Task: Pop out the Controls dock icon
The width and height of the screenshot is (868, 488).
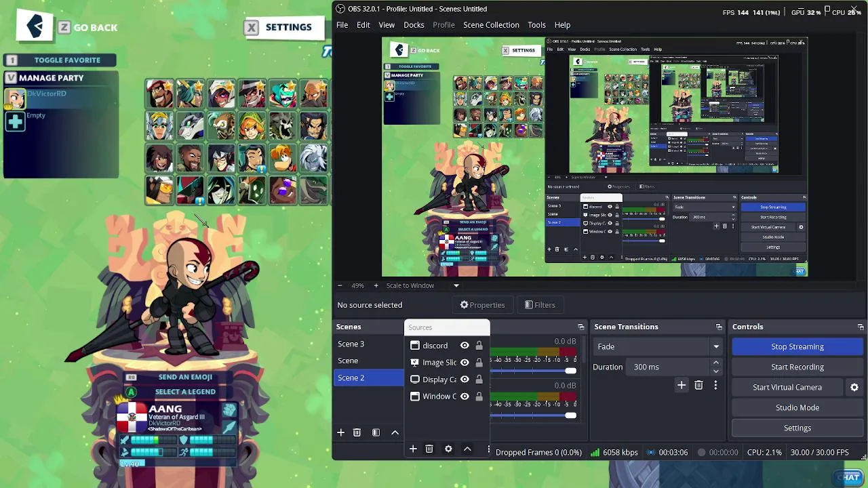Action: coord(861,327)
